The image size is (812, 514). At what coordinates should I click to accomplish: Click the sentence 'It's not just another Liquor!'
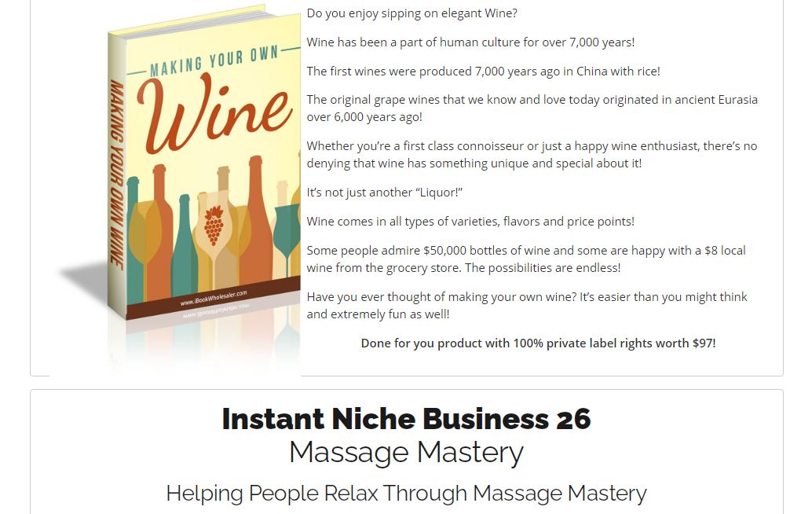point(384,193)
